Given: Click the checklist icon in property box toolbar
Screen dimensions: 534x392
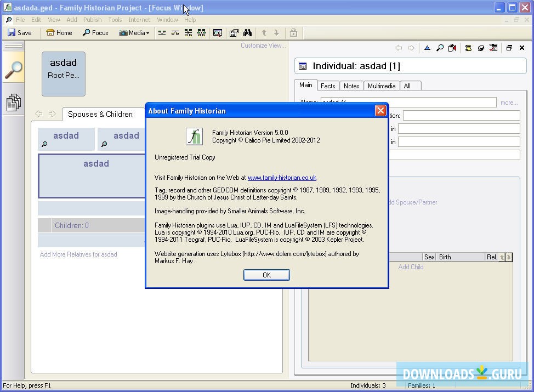Looking at the screenshot, I should click(493, 48).
